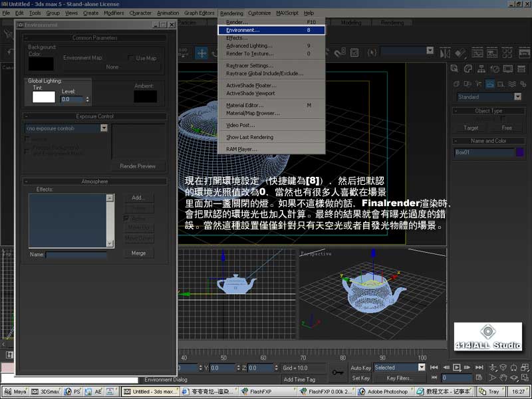The height and width of the screenshot is (399, 532).
Task: Click the Render Scene toolbar icon
Action: [524, 53]
